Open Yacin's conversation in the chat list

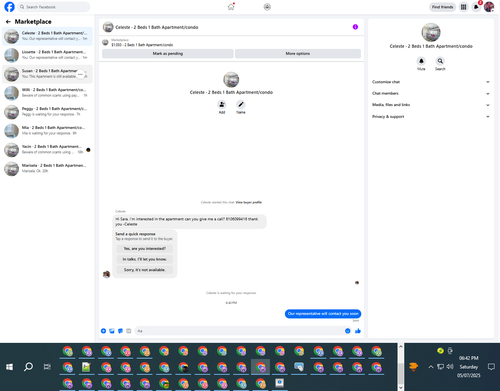(47, 150)
